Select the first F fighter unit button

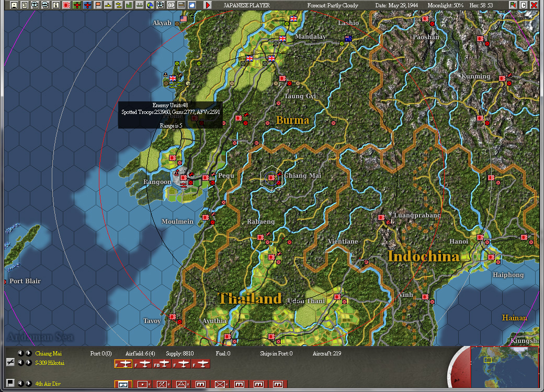click(x=123, y=364)
